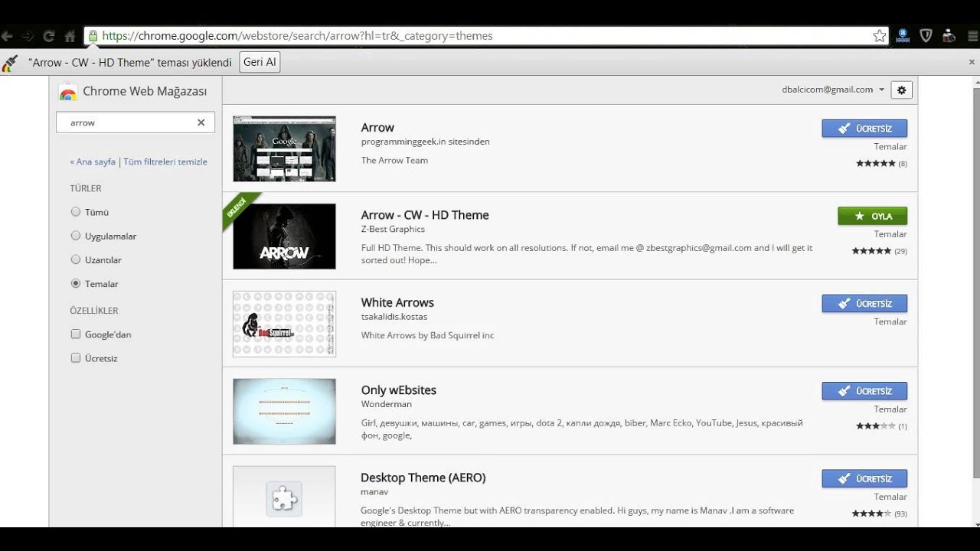Open the camera screenshot extension icon
The width and height of the screenshot is (980, 551).
[x=949, y=35]
